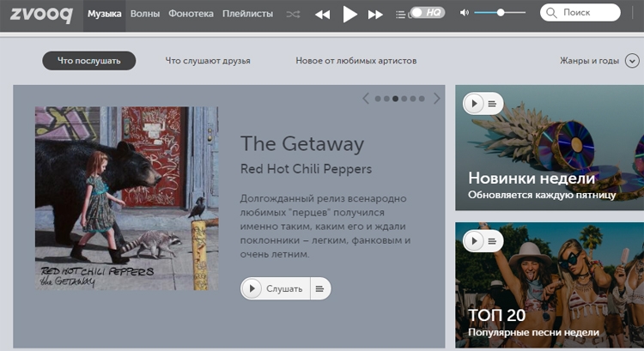The image size is (644, 351).
Task: Go to next carousel slide arrow
Action: click(436, 99)
